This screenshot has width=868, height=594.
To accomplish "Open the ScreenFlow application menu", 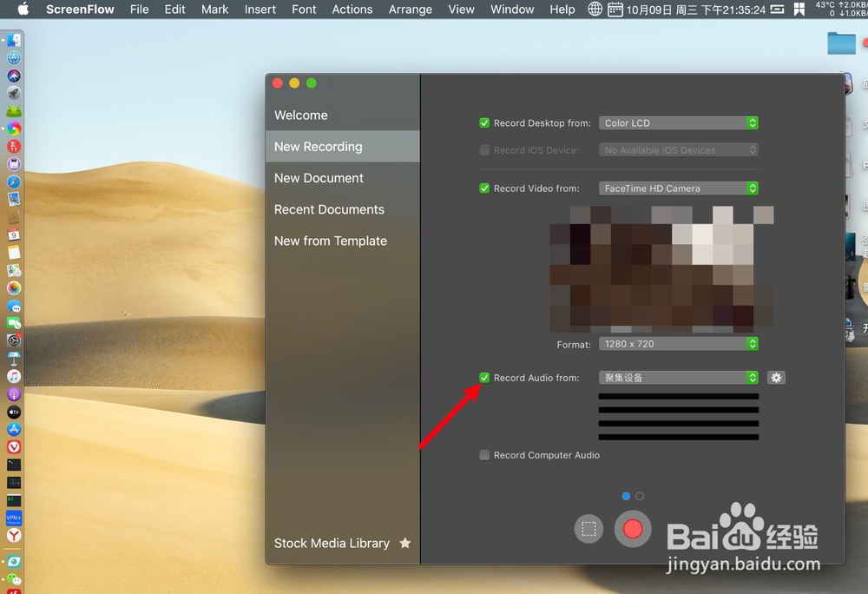I will (x=80, y=10).
